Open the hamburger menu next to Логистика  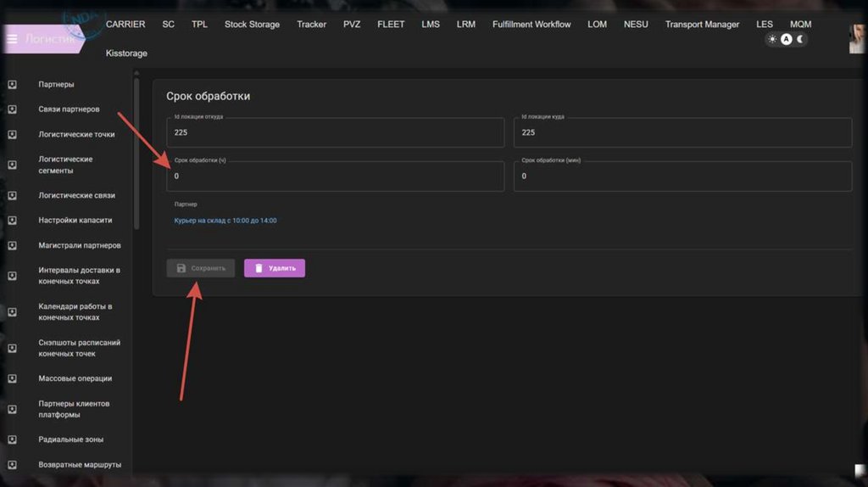click(12, 39)
